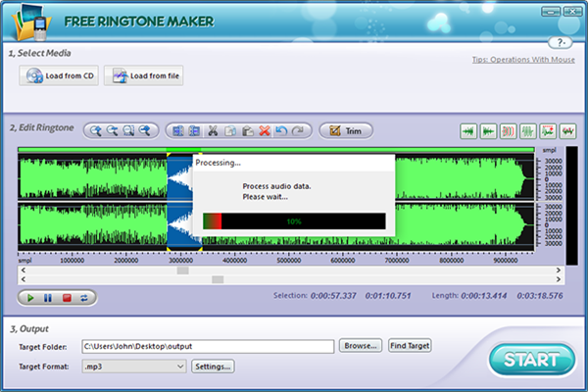Click the red delete X icon
This screenshot has height=392, width=588.
tap(265, 130)
